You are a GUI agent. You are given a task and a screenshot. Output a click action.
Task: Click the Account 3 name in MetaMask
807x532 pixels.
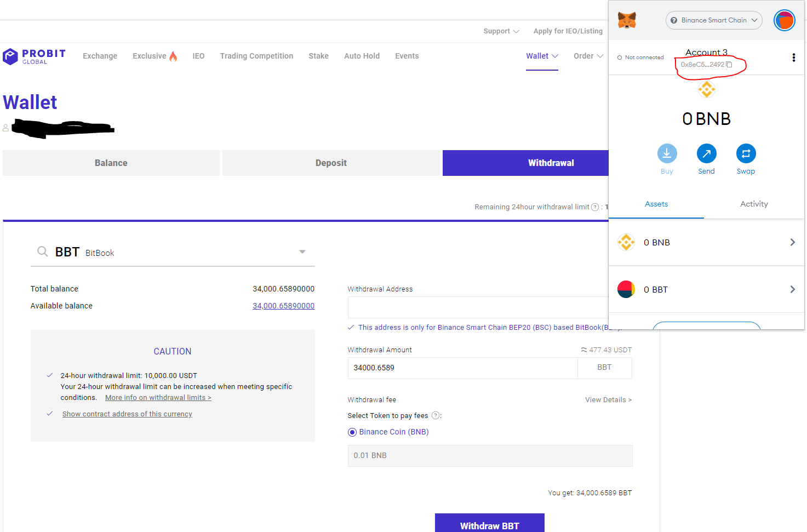(x=706, y=53)
